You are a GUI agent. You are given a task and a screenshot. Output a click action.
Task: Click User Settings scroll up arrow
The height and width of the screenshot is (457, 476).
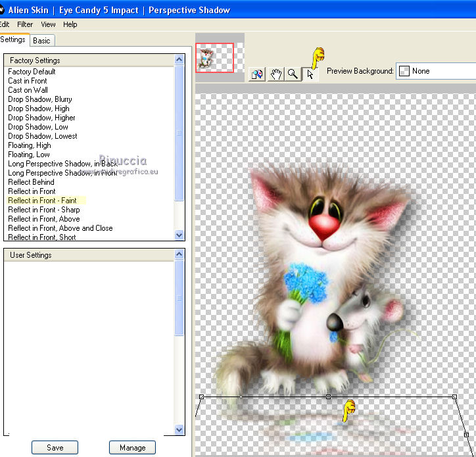click(179, 254)
